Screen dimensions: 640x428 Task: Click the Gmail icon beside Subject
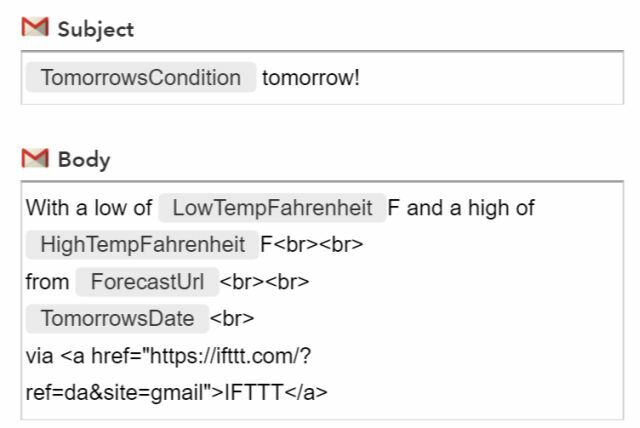click(x=35, y=27)
